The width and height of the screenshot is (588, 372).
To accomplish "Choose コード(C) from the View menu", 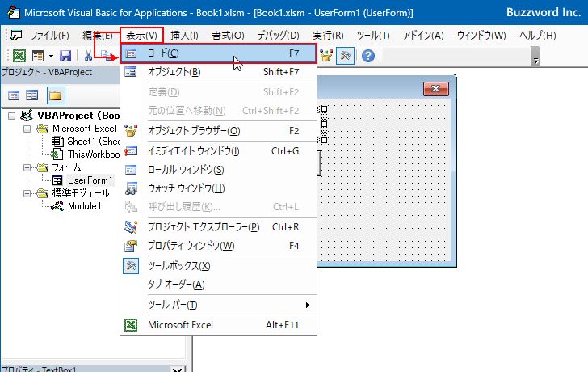I will (x=219, y=53).
